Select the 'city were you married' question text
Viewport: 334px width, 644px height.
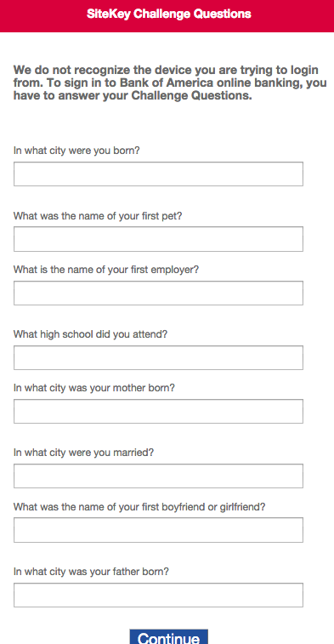[x=83, y=453]
